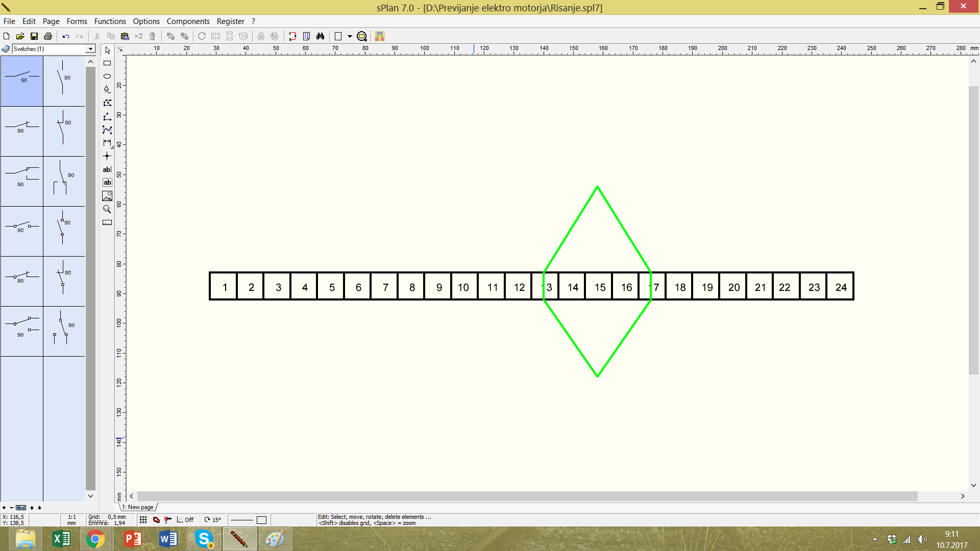Select the dimension measure tool
980x551 pixels.
107,143
